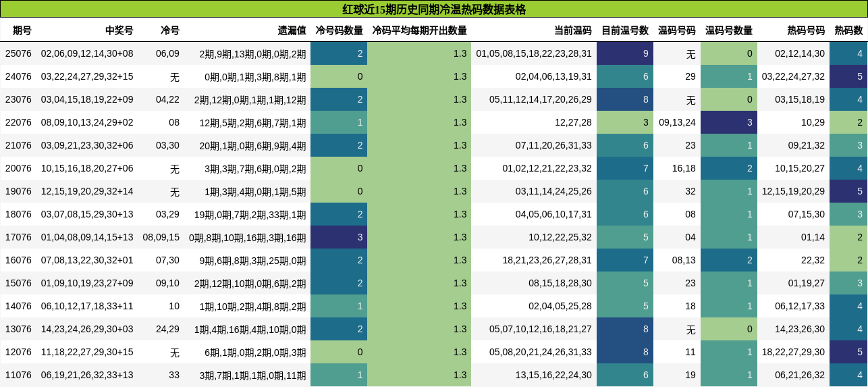Click hot codes cell 18,22,27,29,30
Screen dimensions: 868x387
coord(793,352)
